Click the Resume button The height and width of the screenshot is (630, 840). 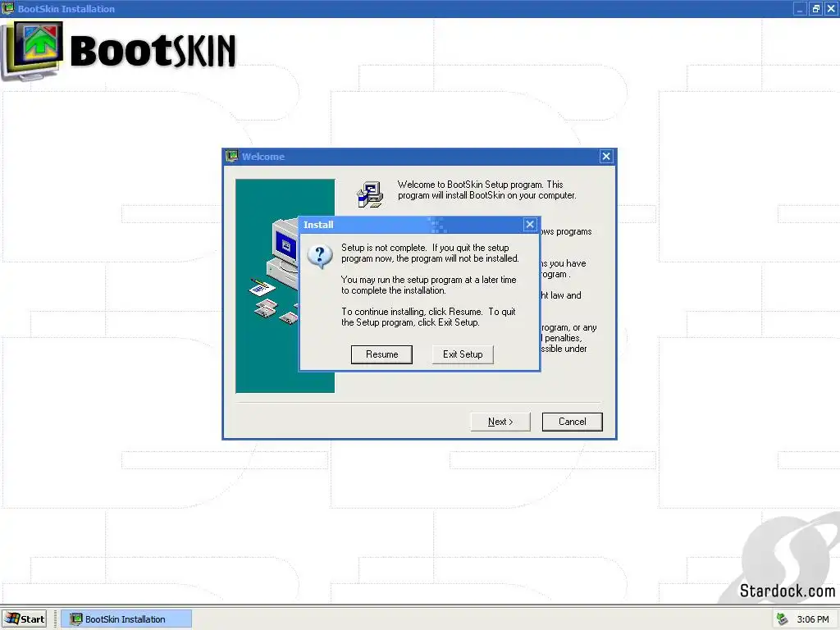pos(381,354)
